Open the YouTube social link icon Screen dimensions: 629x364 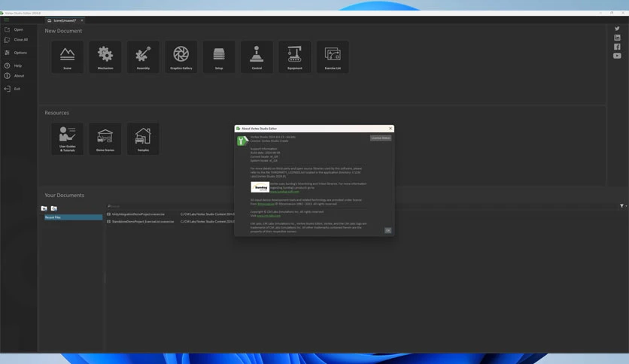click(617, 56)
